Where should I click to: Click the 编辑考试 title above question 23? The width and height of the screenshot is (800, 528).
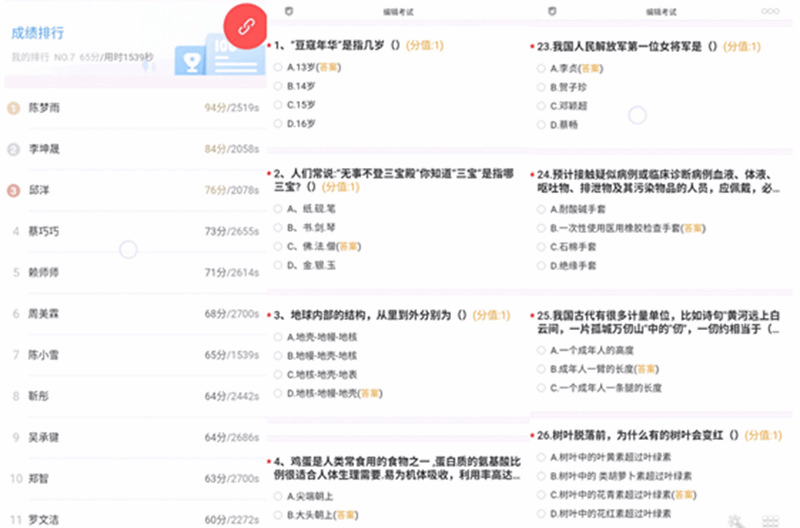pyautogui.click(x=661, y=10)
